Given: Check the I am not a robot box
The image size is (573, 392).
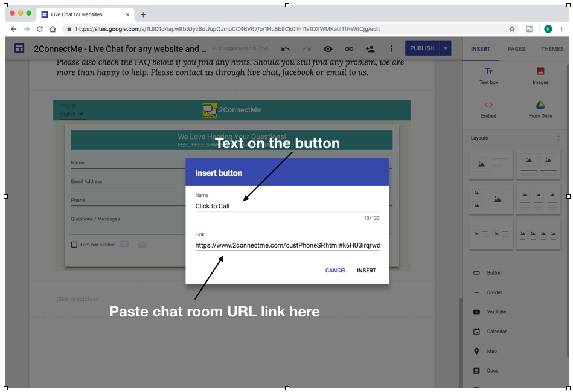Looking at the screenshot, I should click(74, 245).
